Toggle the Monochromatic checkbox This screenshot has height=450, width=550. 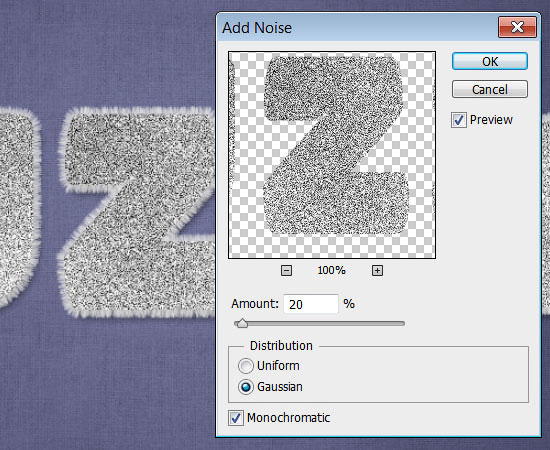tap(236, 418)
